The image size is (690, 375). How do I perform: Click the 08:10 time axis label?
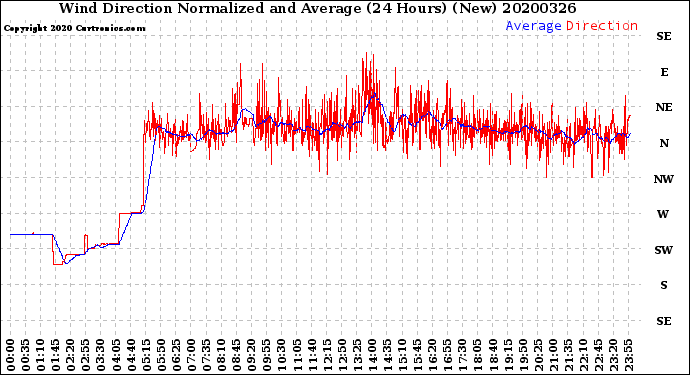(221, 355)
